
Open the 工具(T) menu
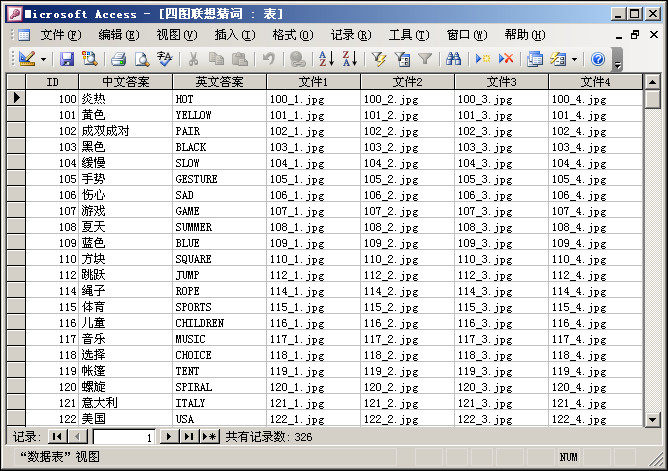(x=409, y=35)
